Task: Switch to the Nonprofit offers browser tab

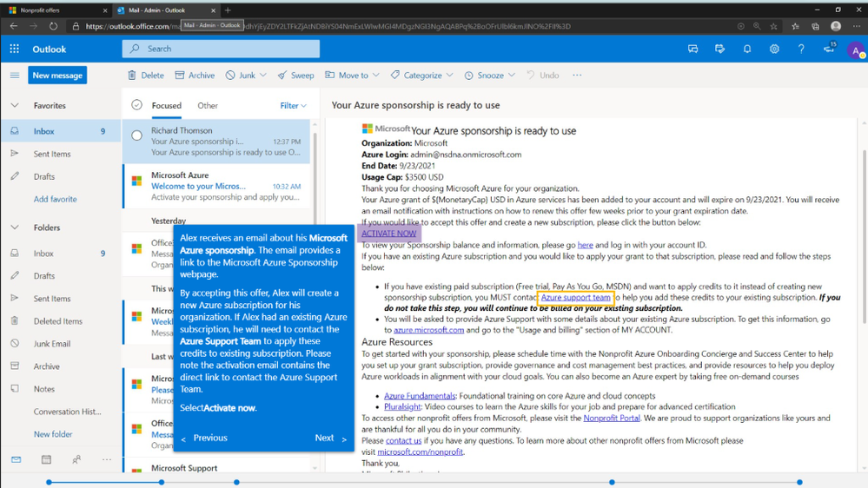Action: [56, 10]
